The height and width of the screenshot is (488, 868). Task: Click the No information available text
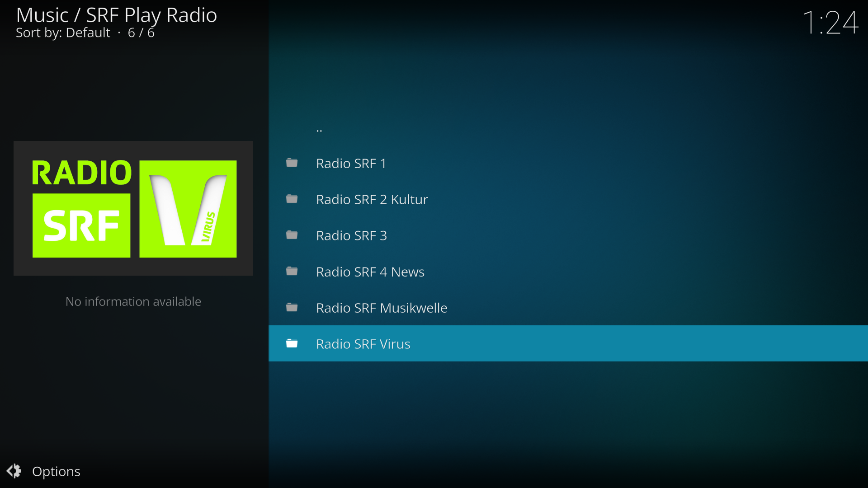pos(133,301)
